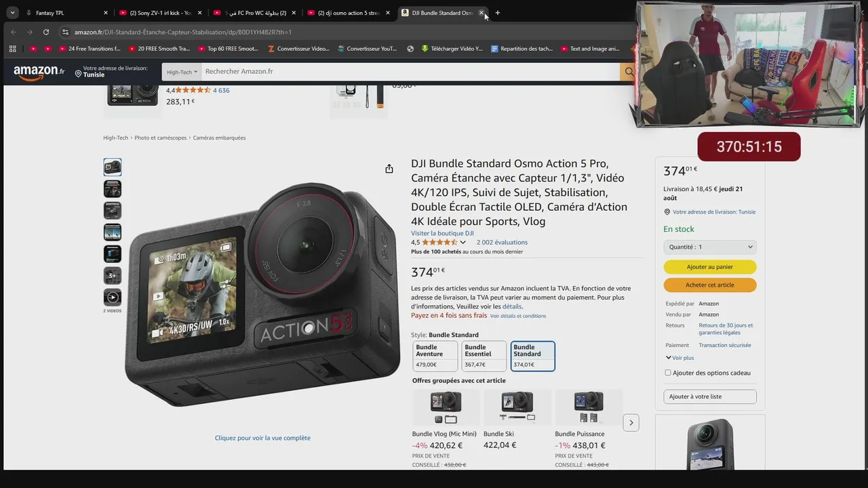Open the Top 60 FREE Smoot... bookmark
This screenshot has width=868, height=488.
pos(229,49)
